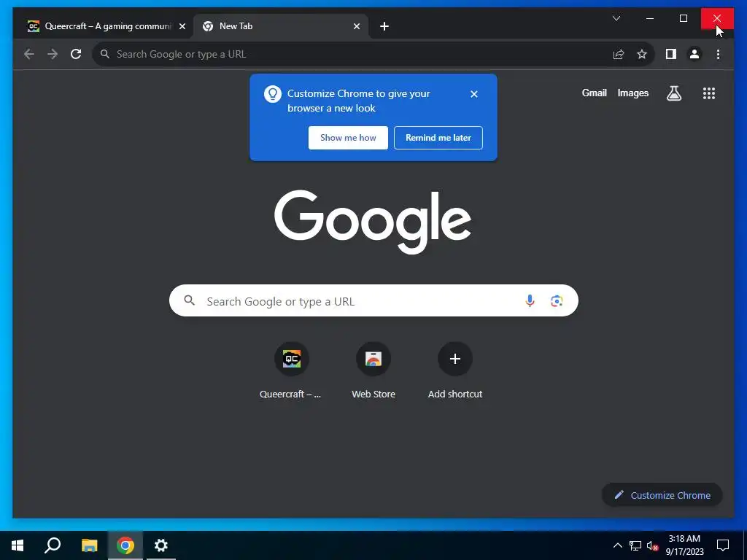Go back with the back arrow

tap(29, 54)
